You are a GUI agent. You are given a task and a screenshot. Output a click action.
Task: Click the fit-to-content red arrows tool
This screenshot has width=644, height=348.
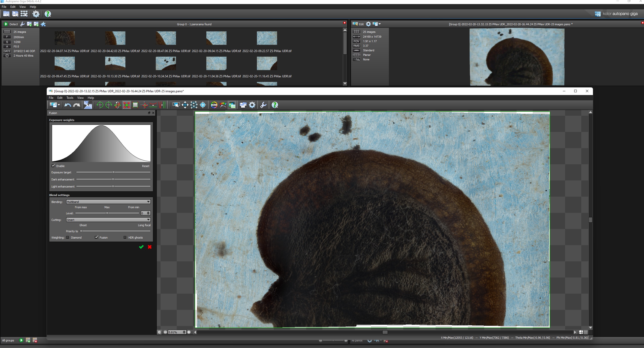click(x=126, y=105)
